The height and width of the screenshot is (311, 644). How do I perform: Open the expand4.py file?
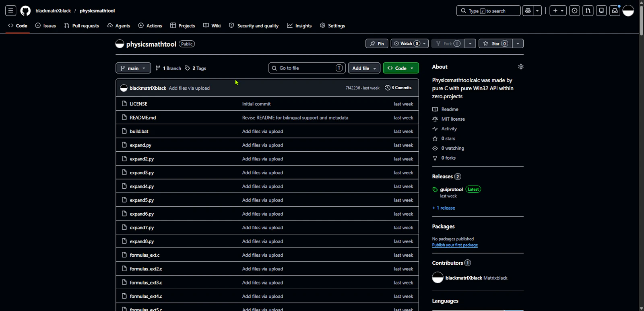142,186
